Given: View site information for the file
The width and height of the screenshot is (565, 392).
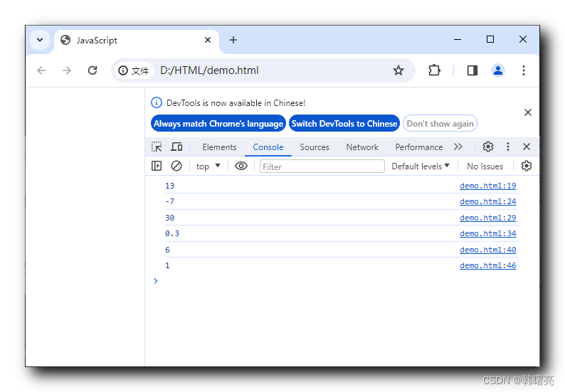Looking at the screenshot, I should [134, 70].
